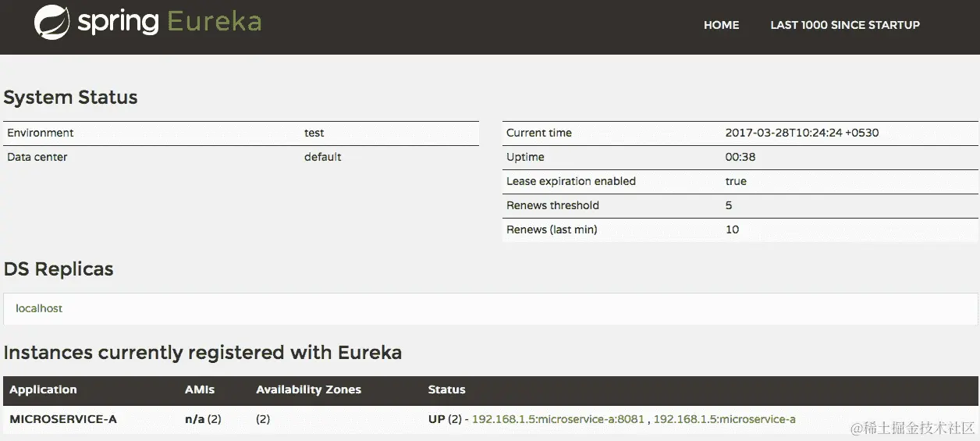Open the HOME navigation item
The width and height of the screenshot is (980, 441).
pos(721,25)
